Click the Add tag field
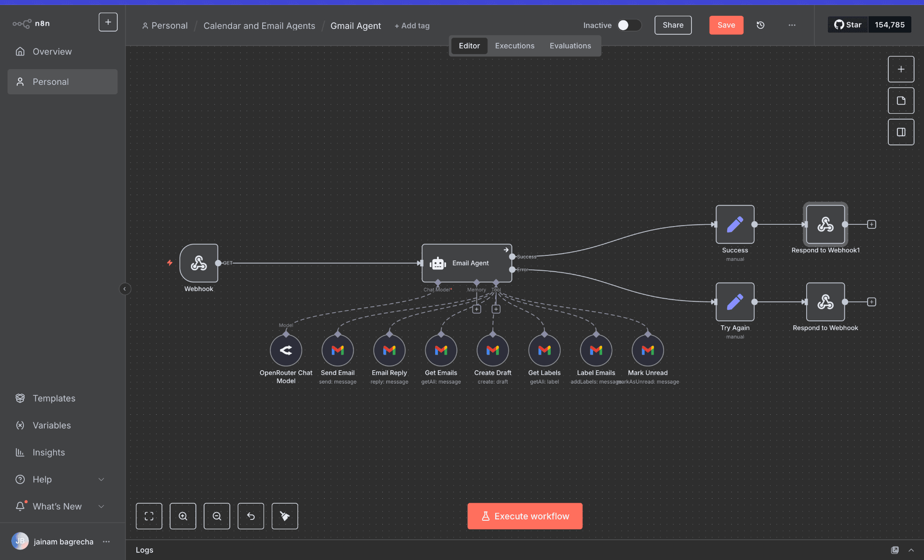924x560 pixels. [x=412, y=26]
